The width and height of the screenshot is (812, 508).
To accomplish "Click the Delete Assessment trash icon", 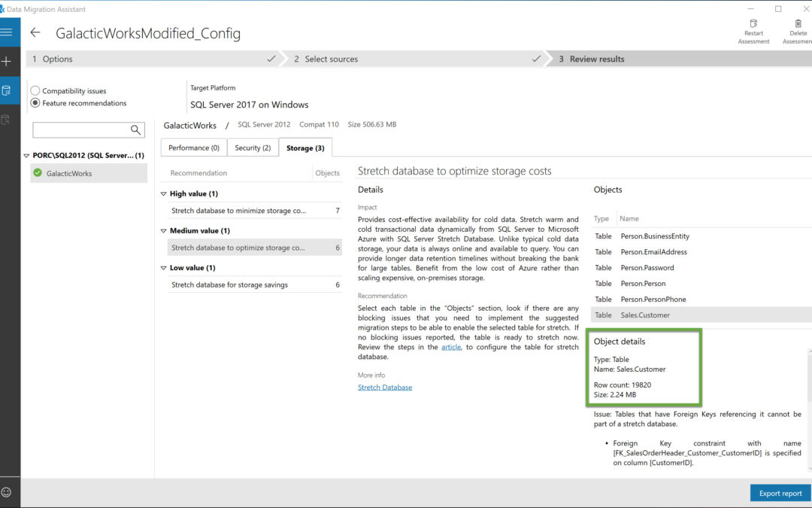I will click(x=798, y=25).
